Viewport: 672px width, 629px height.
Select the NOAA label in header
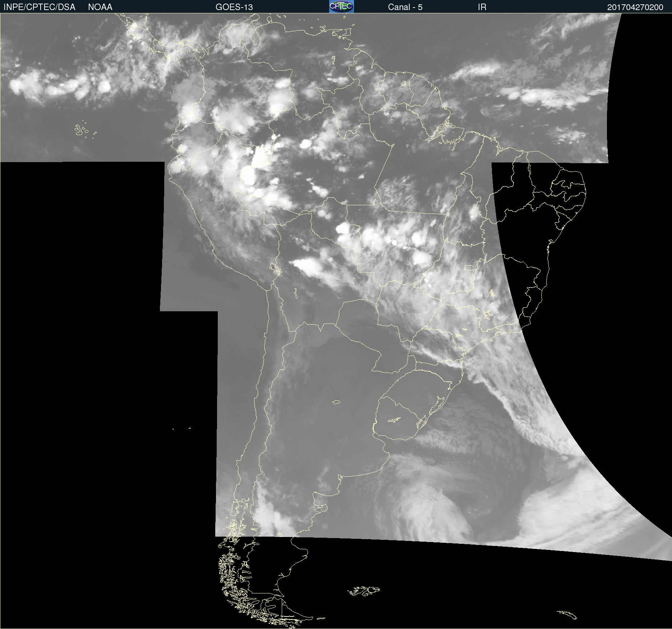coord(100,7)
